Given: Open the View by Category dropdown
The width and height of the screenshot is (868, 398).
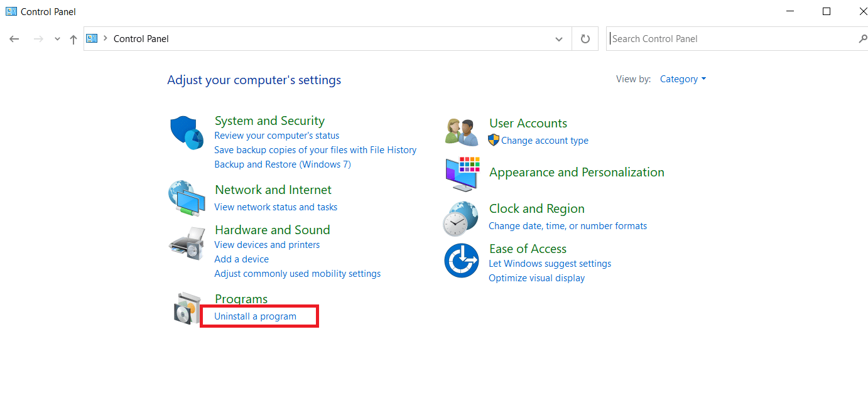Looking at the screenshot, I should (683, 79).
